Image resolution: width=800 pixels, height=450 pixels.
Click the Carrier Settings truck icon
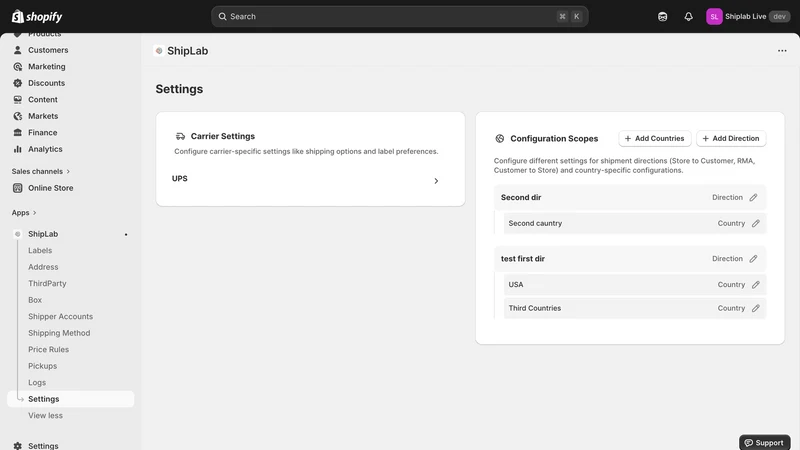tap(180, 136)
